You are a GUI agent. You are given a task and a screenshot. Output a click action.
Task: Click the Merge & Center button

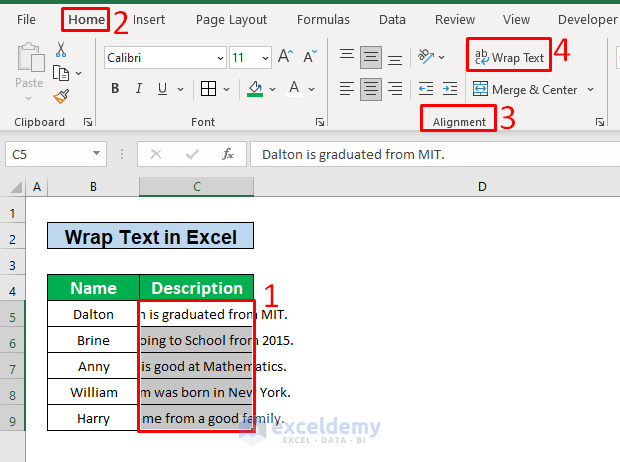pyautogui.click(x=525, y=90)
